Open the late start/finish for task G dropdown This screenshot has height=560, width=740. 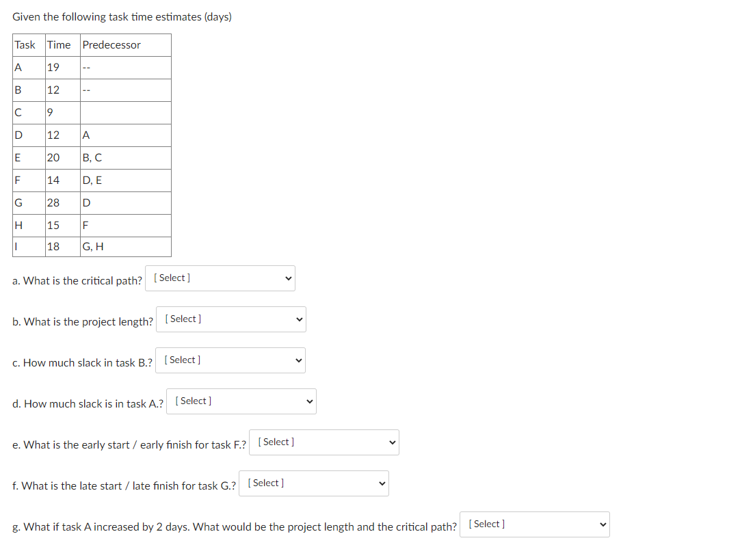313,483
